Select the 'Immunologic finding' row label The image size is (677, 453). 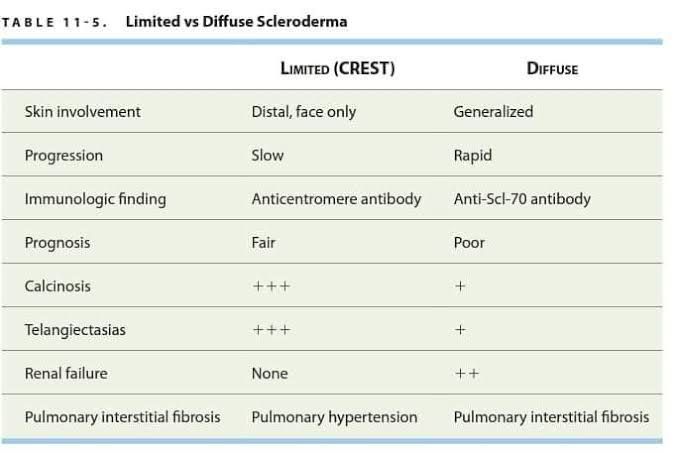[95, 199]
